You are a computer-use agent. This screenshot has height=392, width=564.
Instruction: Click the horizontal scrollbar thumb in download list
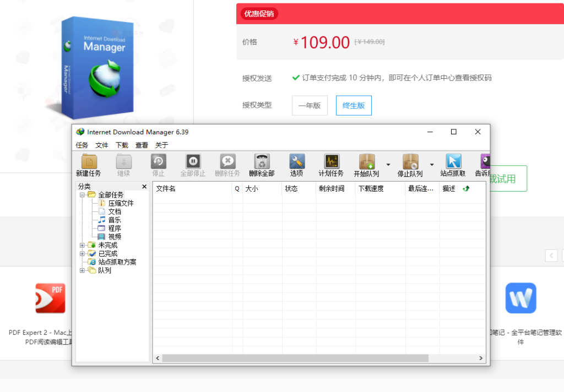295,358
